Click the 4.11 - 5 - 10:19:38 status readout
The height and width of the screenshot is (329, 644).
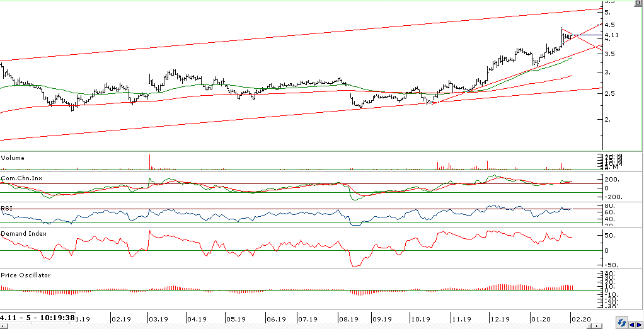click(37, 318)
